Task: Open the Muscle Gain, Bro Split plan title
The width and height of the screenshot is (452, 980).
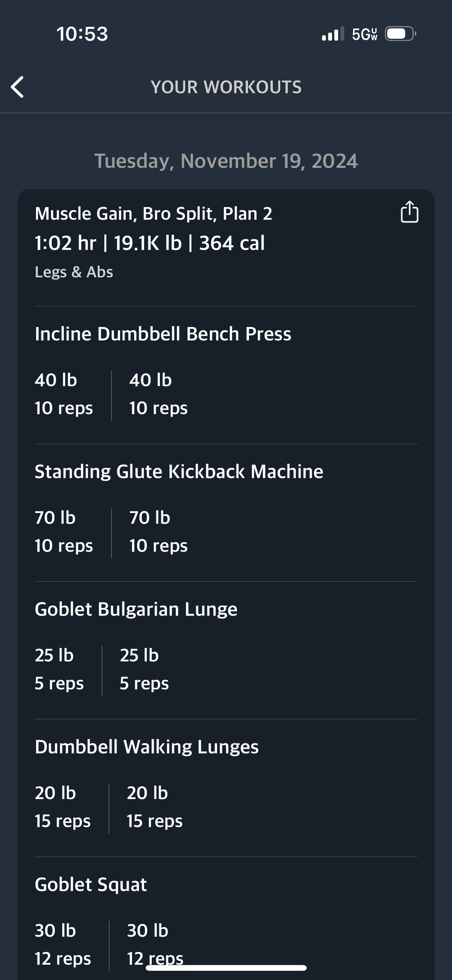Action: tap(153, 214)
